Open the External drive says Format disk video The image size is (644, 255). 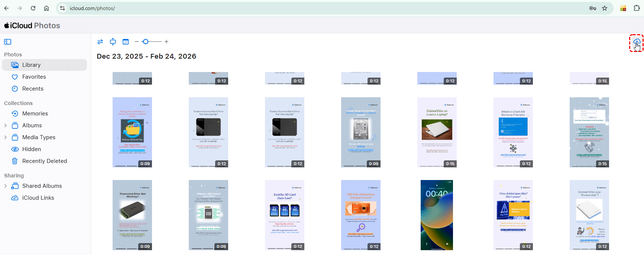point(589,215)
